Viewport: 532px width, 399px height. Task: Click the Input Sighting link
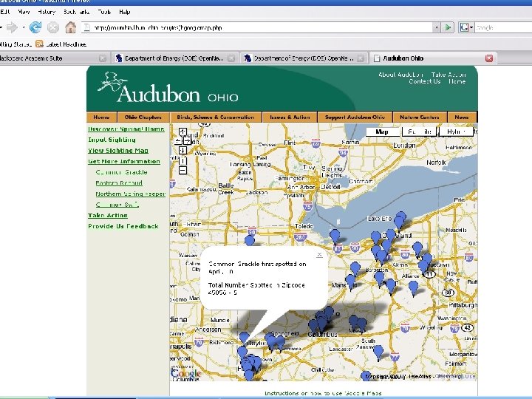click(112, 140)
